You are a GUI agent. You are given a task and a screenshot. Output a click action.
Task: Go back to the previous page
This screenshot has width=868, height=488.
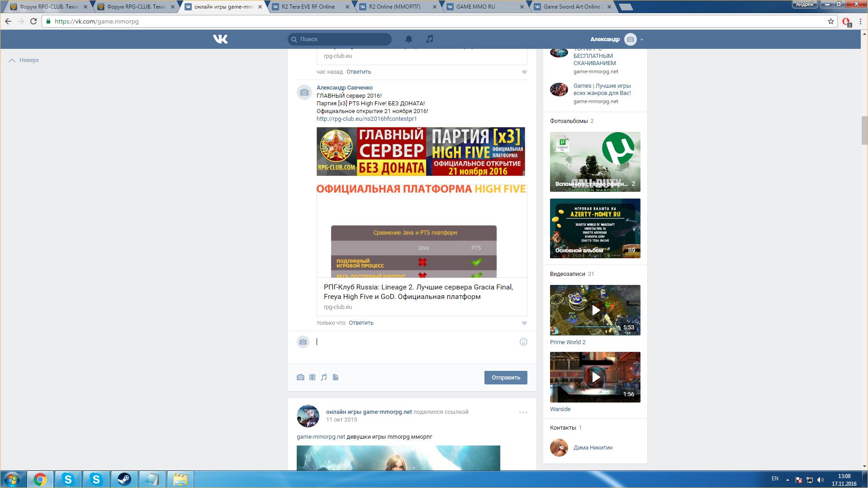click(x=8, y=21)
